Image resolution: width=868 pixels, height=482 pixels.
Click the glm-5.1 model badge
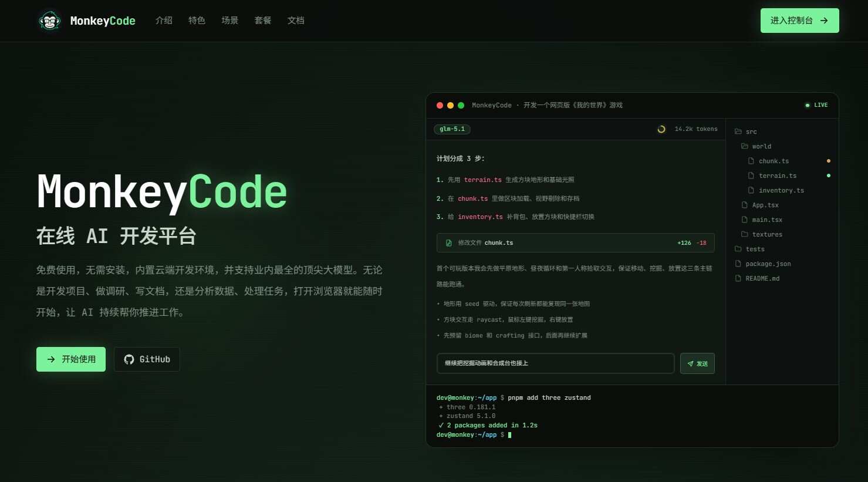coord(452,129)
